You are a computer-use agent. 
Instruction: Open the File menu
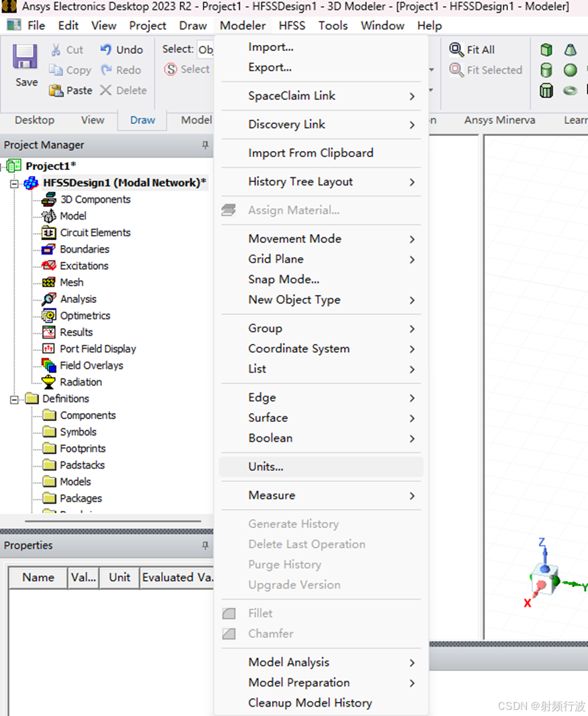36,26
